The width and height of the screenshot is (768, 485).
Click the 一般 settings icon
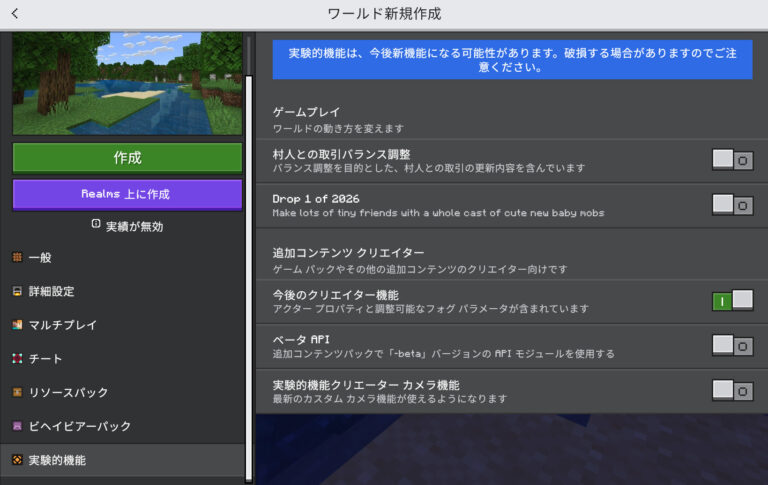[x=17, y=258]
